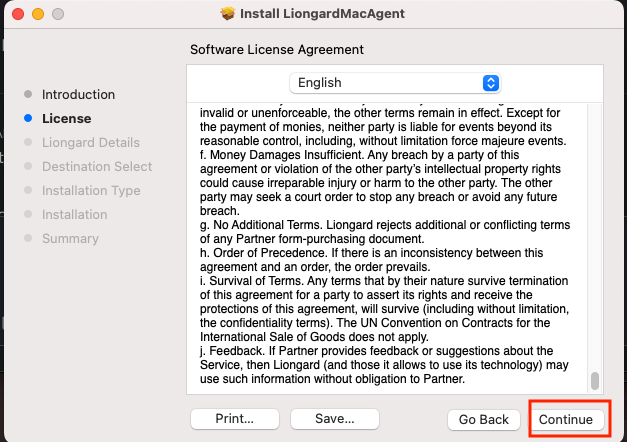Click the blue bullet next to License

(x=28, y=118)
